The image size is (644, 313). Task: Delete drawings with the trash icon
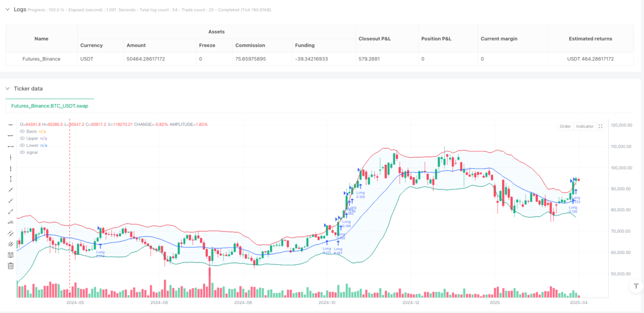point(10,266)
